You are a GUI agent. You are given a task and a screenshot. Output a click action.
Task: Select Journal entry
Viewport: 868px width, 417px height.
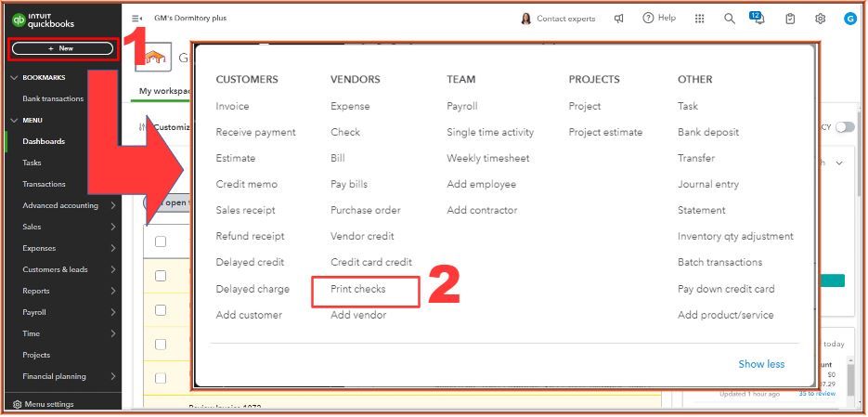tap(708, 185)
